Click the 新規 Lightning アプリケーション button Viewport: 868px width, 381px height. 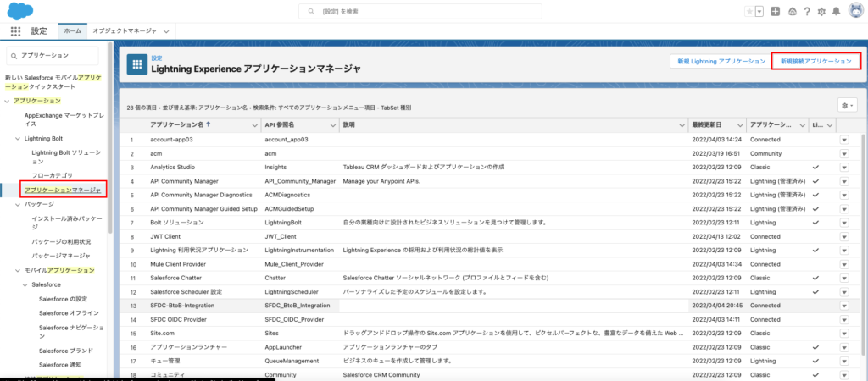(716, 62)
